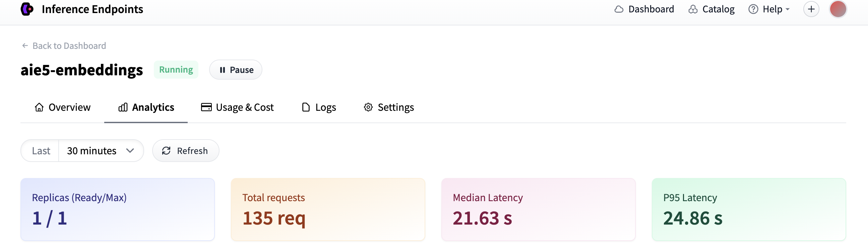Click the back arrow icon
The image size is (868, 251).
pyautogui.click(x=25, y=46)
